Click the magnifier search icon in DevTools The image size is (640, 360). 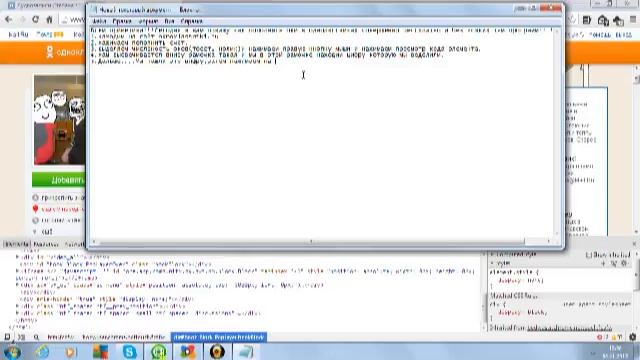[36, 337]
